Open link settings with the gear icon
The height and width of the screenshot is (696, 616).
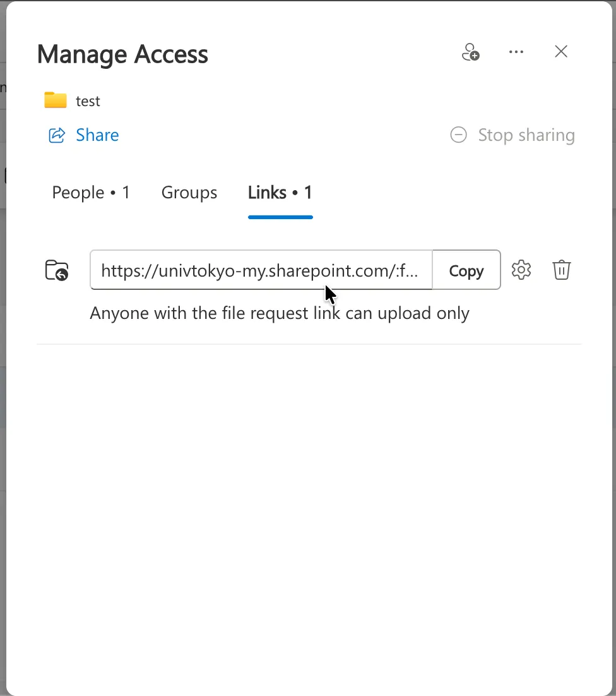point(521,270)
